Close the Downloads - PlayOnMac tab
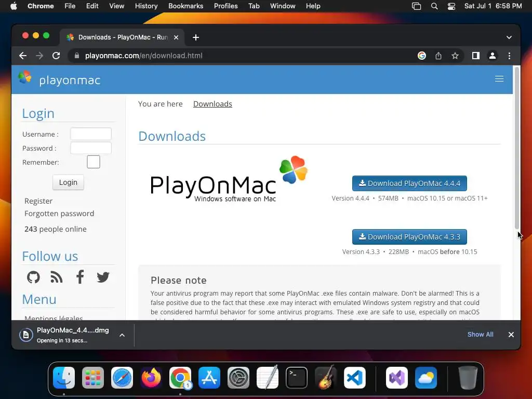 176,37
